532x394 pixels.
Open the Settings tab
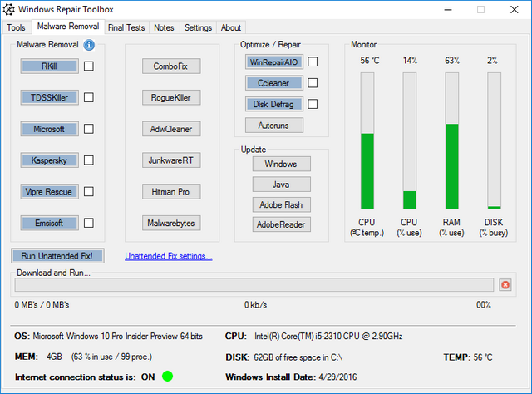point(198,27)
